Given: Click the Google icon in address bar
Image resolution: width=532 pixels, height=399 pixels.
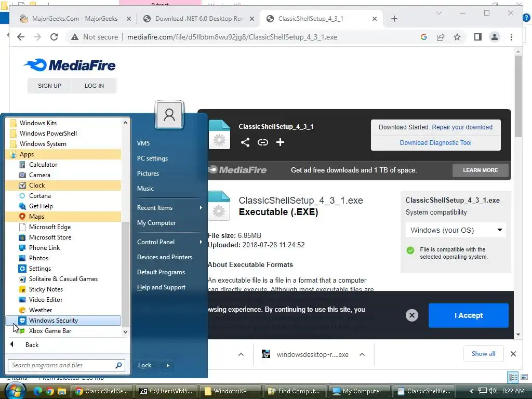Looking at the screenshot, I should [424, 37].
